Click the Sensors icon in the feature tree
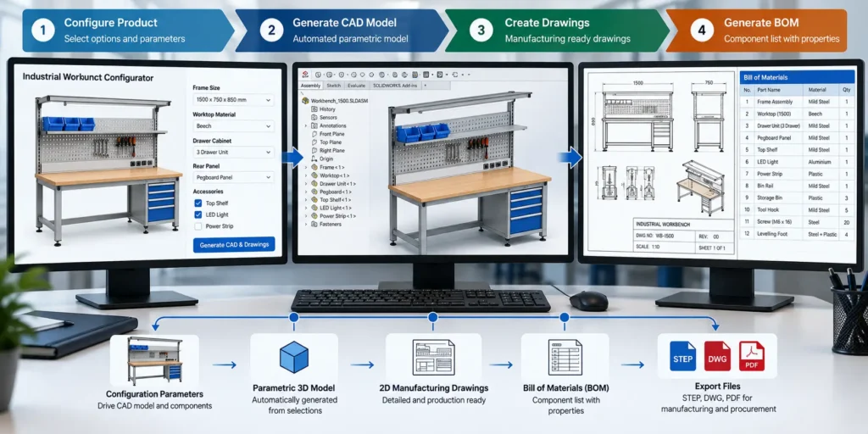The width and height of the screenshot is (868, 434). click(314, 117)
